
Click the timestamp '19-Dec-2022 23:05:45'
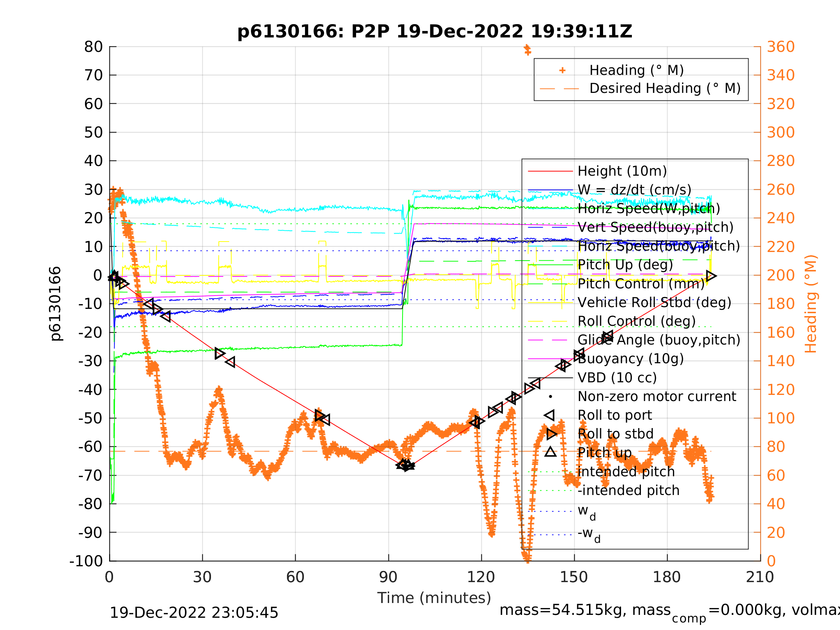click(x=194, y=613)
